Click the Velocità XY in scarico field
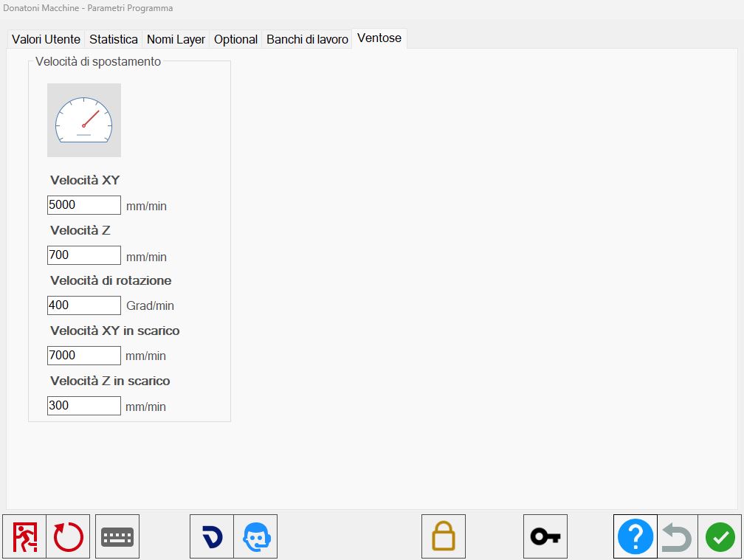This screenshot has width=744, height=560. point(84,356)
